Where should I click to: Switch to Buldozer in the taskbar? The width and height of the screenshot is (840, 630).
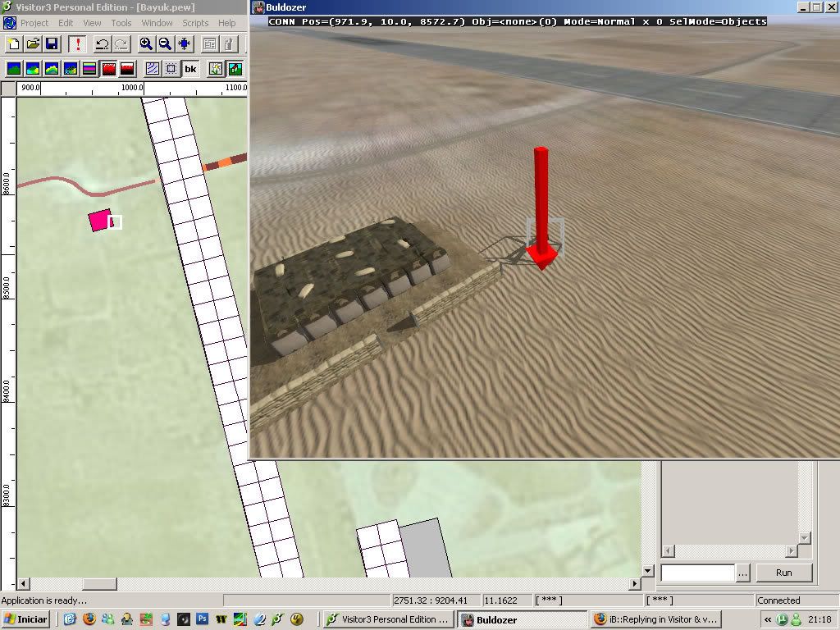tap(522, 619)
